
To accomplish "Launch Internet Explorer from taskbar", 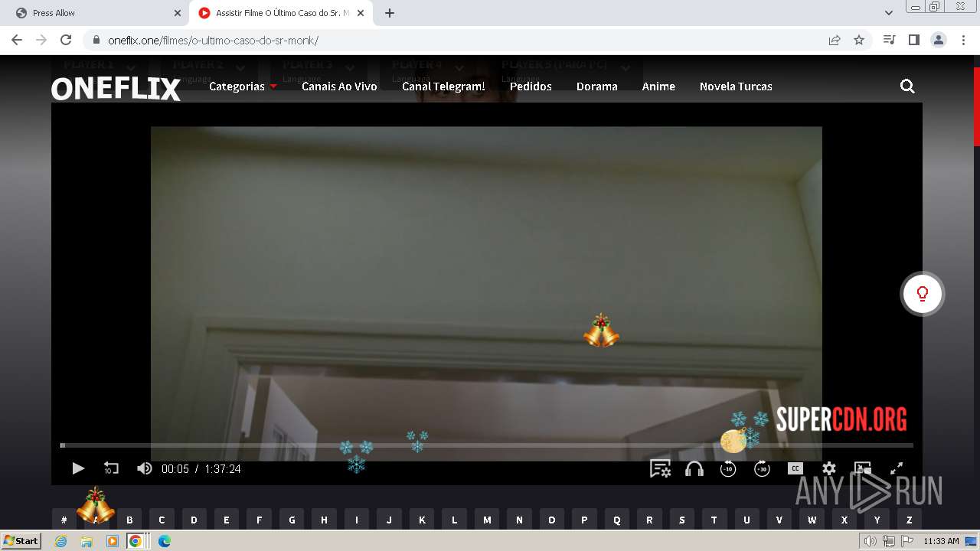I will [61, 541].
